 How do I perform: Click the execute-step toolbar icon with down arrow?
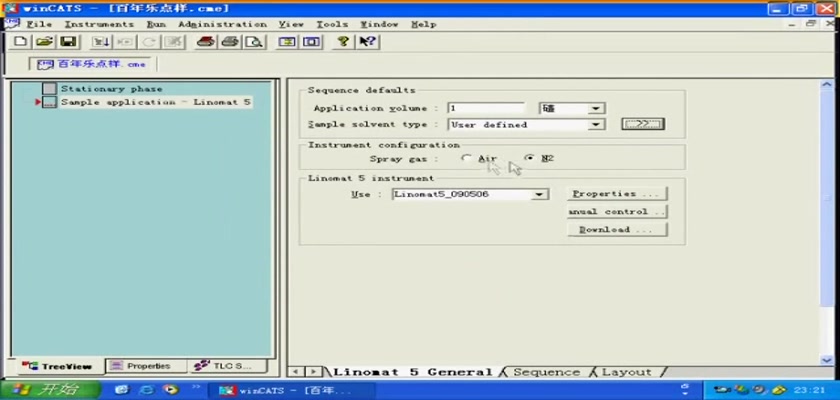100,42
